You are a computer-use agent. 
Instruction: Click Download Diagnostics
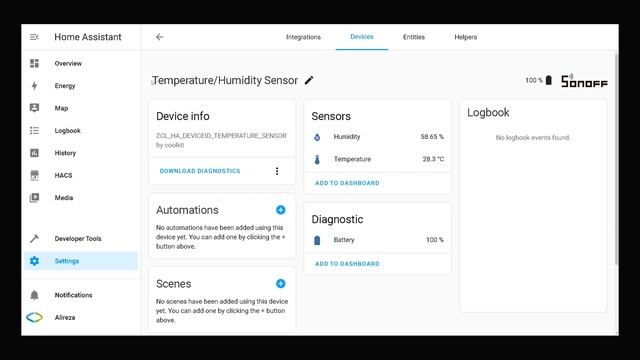[x=200, y=171]
